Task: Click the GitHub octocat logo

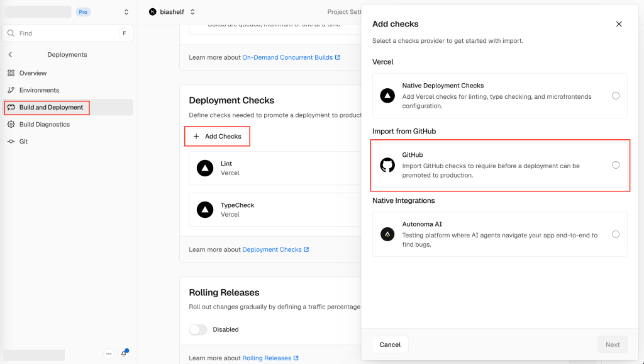Action: point(387,165)
